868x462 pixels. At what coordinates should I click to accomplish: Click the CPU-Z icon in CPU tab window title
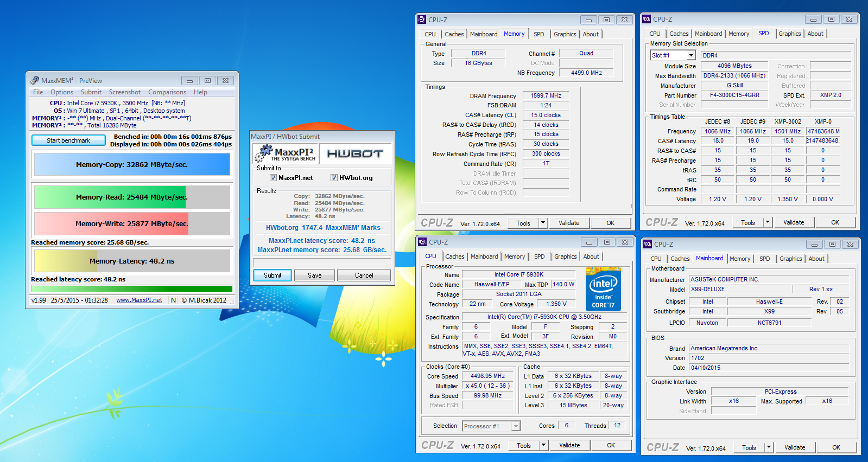pyautogui.click(x=422, y=242)
